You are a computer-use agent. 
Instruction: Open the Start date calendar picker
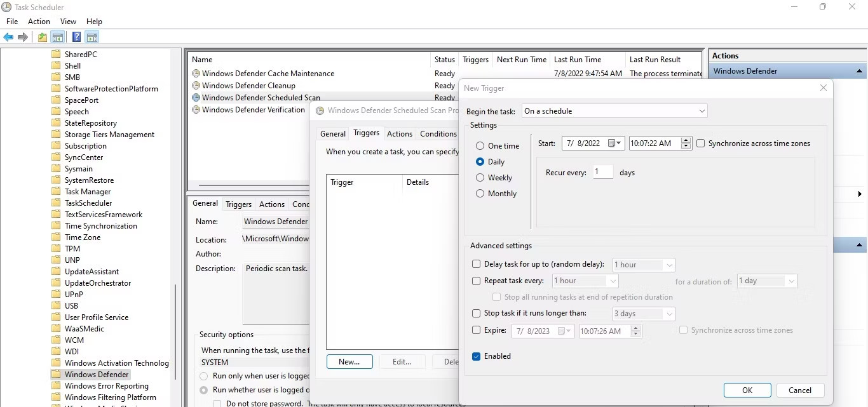(615, 143)
